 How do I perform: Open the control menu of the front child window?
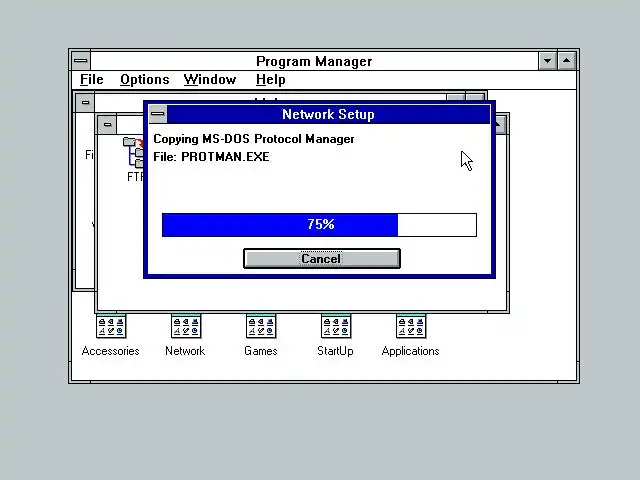(x=107, y=124)
